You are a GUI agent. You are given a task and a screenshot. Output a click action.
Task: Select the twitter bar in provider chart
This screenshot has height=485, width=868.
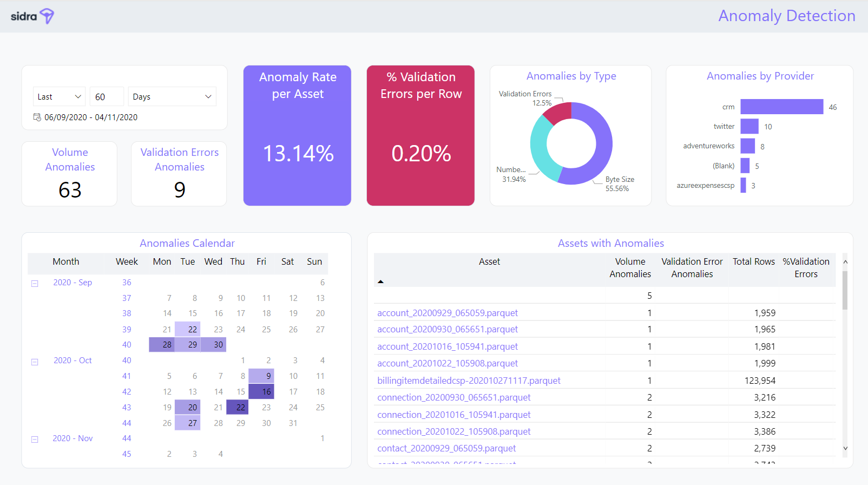coord(749,127)
